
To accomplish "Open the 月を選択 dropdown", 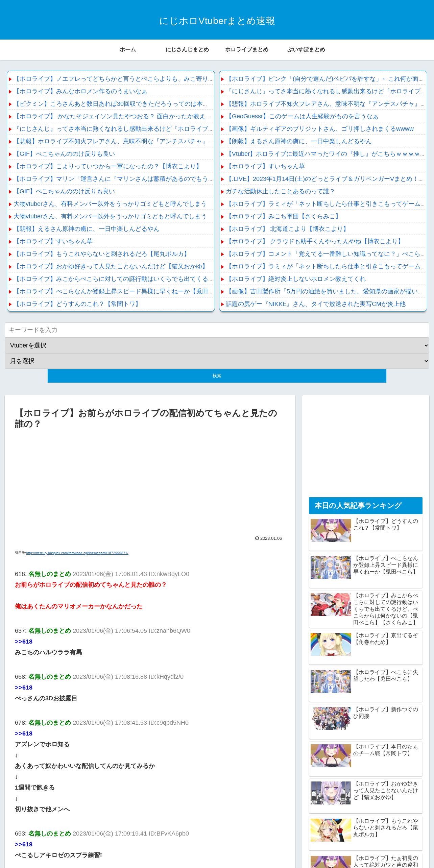I will (x=217, y=361).
